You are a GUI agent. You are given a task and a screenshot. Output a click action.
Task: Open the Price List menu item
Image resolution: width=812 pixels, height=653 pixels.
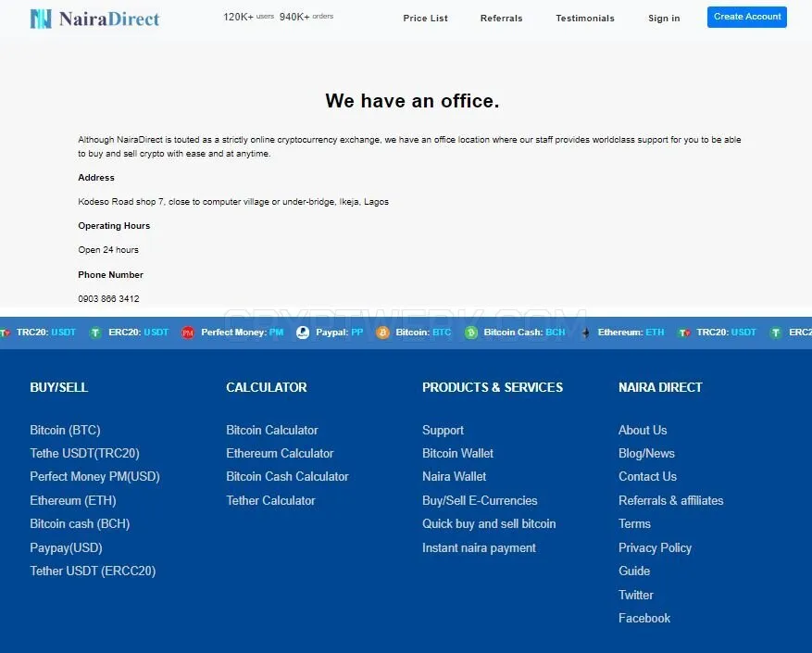425,19
